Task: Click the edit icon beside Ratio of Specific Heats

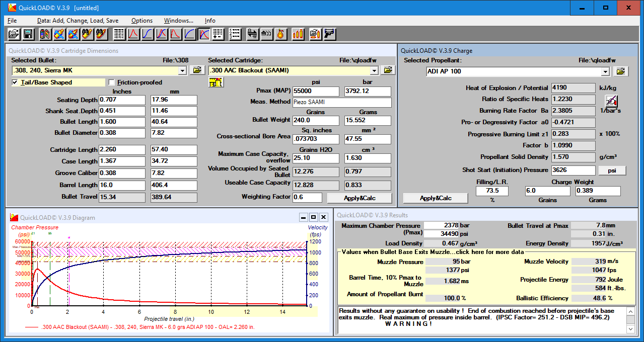Action: point(611,101)
